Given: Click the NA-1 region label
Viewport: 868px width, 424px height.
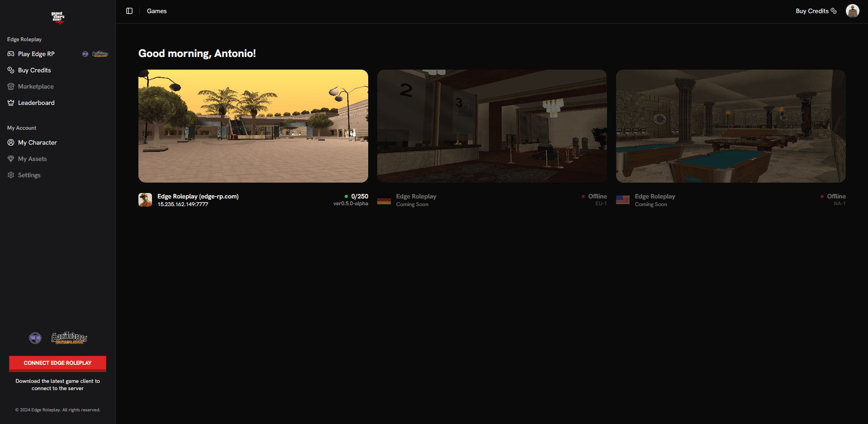Looking at the screenshot, I should [x=840, y=203].
